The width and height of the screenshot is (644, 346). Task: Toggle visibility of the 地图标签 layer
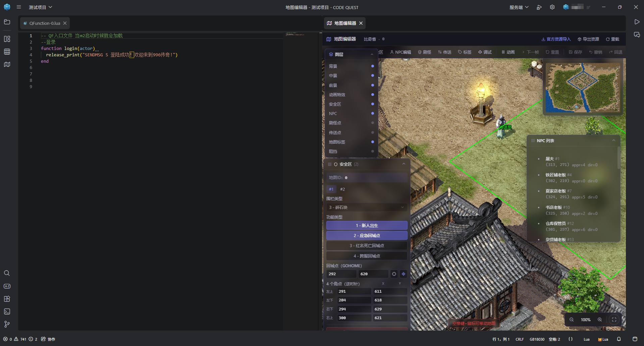pyautogui.click(x=373, y=142)
